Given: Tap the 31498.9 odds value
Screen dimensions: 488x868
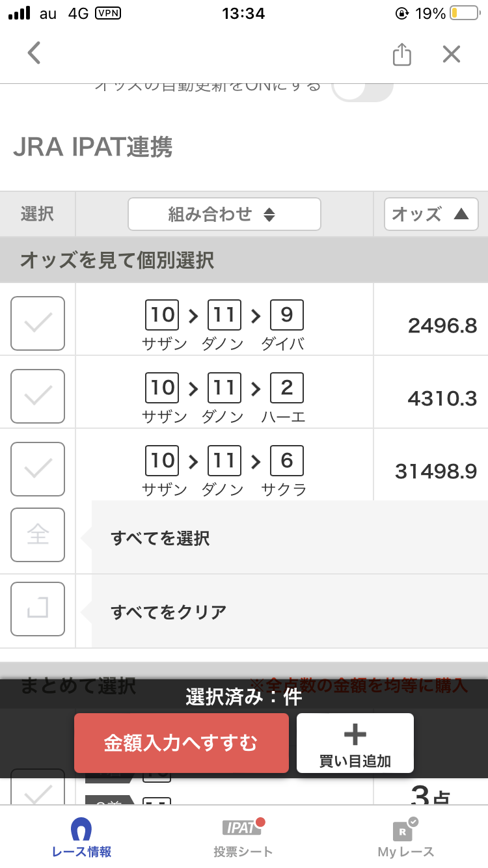Looking at the screenshot, I should 436,471.
